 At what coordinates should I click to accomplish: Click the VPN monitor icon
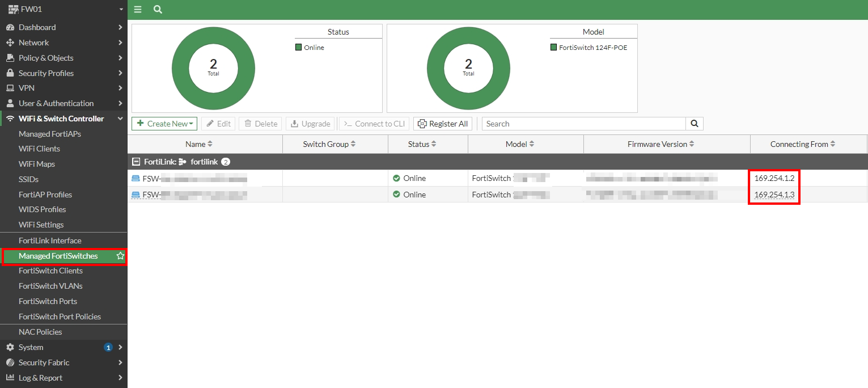click(x=10, y=88)
